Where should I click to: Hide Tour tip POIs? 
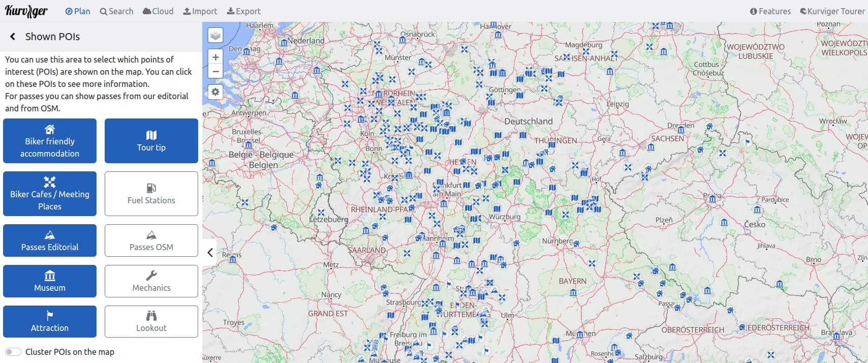point(151,141)
